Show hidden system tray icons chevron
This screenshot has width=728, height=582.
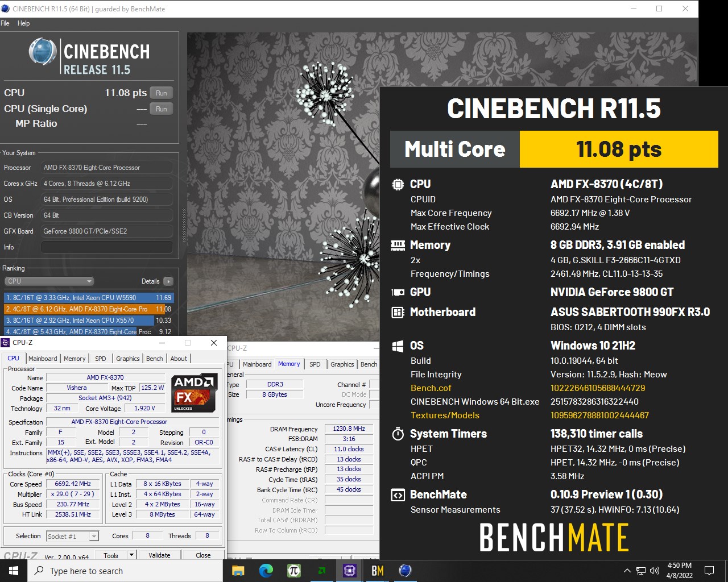point(627,571)
